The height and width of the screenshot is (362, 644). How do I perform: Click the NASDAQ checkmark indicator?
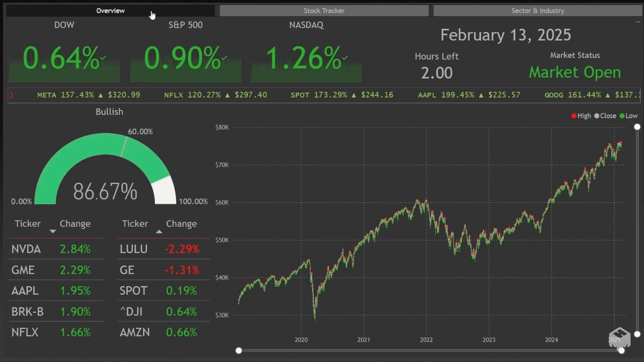pyautogui.click(x=345, y=58)
